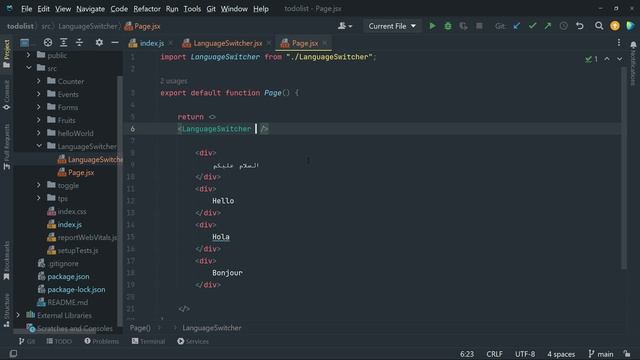Image resolution: width=640 pixels, height=360 pixels.
Task: Show Git history with the clock icon
Action: [x=564, y=26]
